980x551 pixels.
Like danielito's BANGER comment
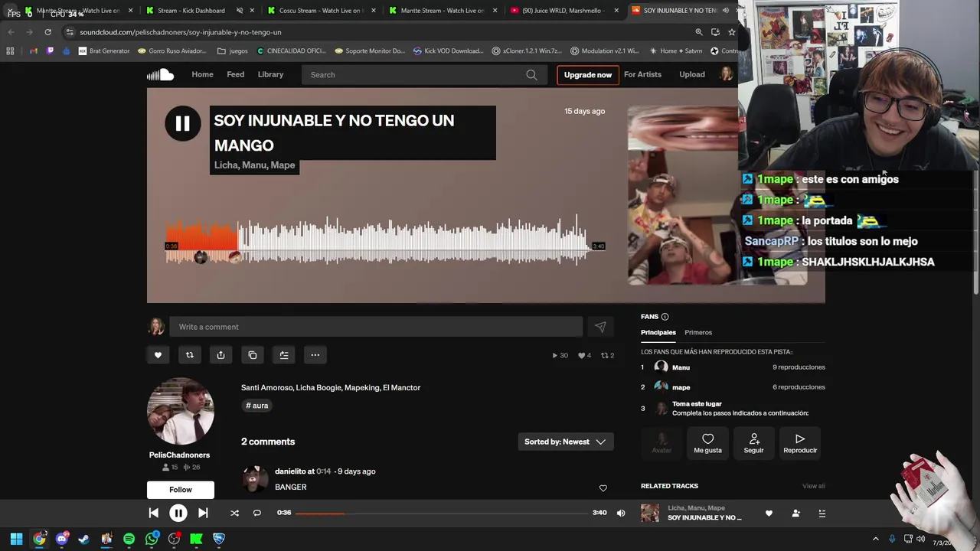(603, 488)
